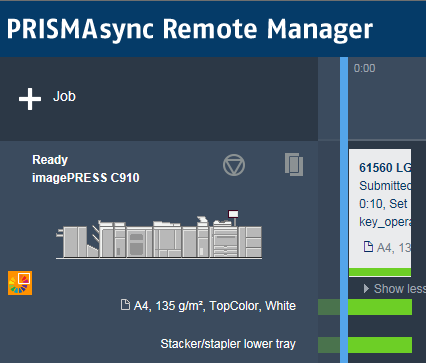Click the imagePRESS C910 printer name
Image resolution: width=426 pixels, height=363 pixels.
[x=86, y=178]
